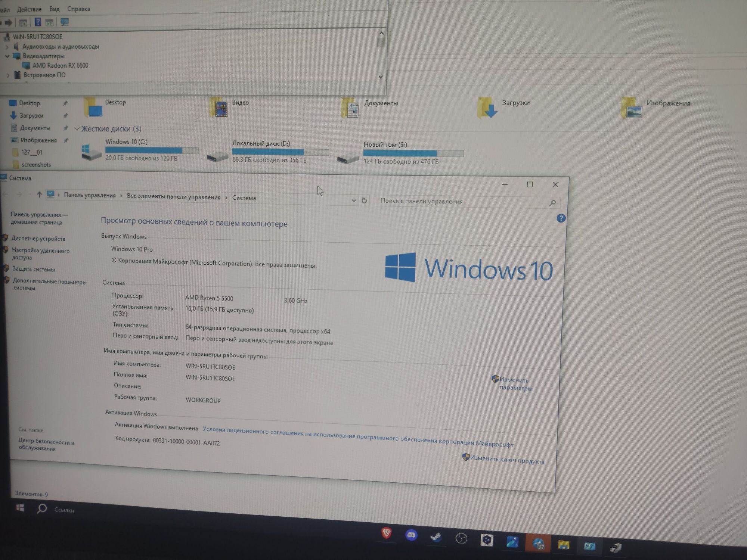747x560 pixels.
Task: Open the Изображения folder icon in Explorer content
Action: [x=631, y=109]
